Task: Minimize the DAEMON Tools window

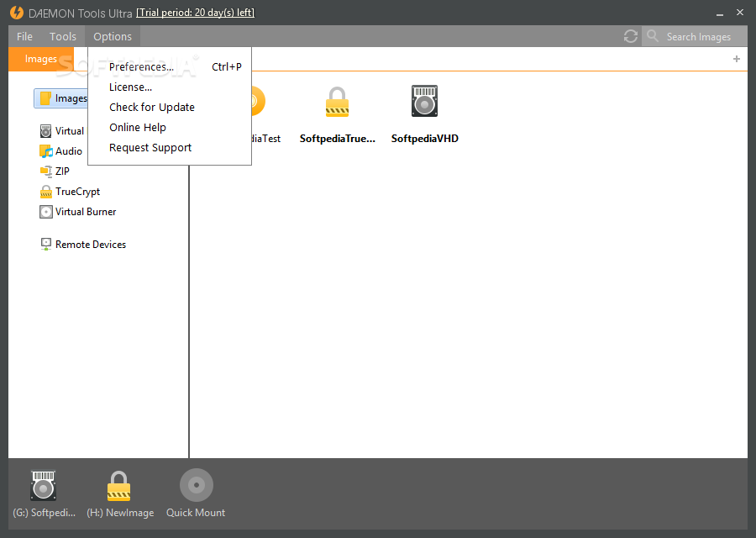Action: (720, 13)
